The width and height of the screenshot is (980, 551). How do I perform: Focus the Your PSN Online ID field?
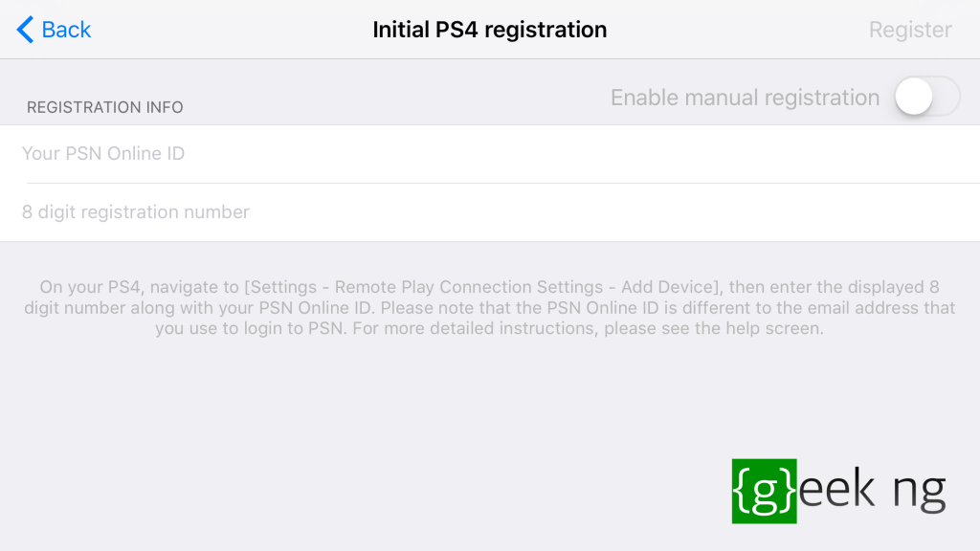tap(490, 154)
